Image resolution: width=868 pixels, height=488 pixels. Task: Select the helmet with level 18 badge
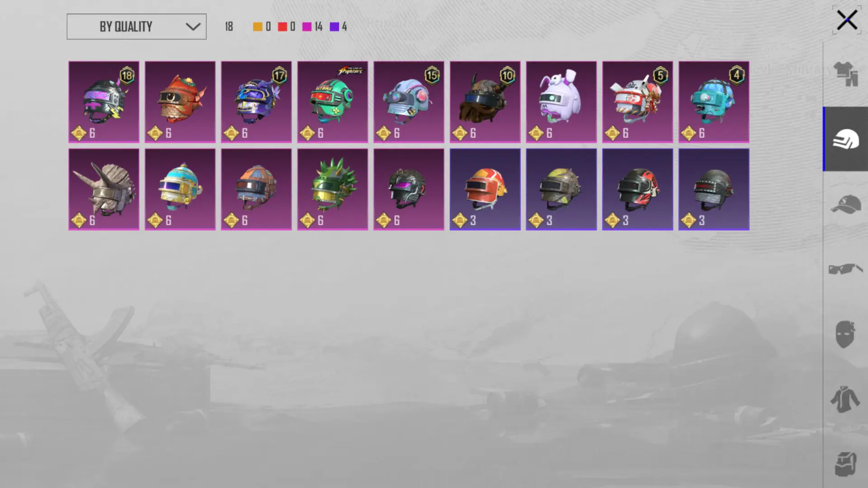pyautogui.click(x=104, y=102)
